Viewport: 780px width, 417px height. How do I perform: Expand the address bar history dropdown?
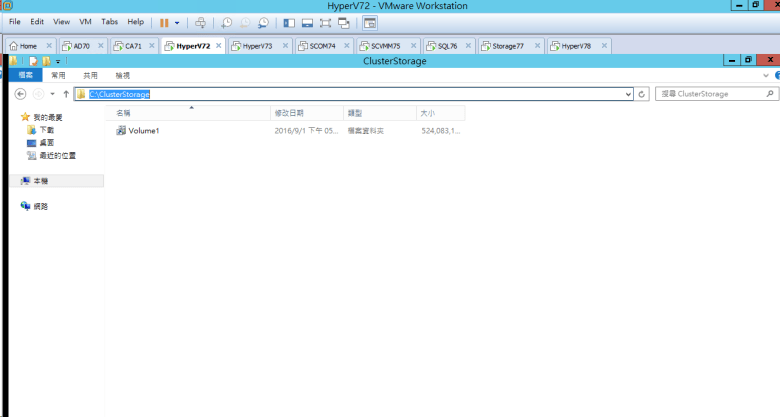pos(629,94)
